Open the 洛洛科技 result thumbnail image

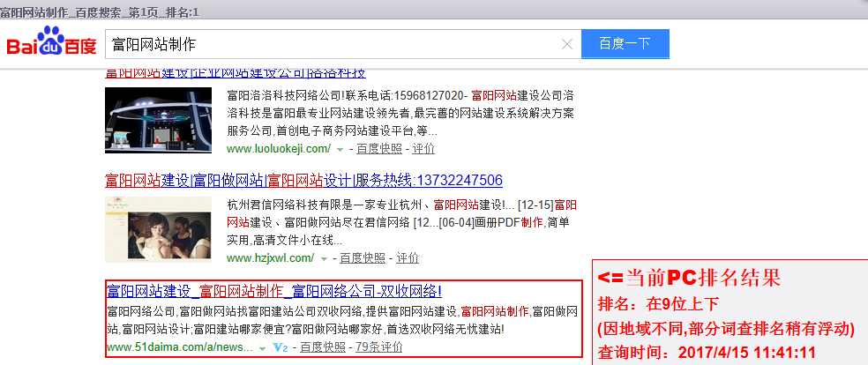[158, 121]
